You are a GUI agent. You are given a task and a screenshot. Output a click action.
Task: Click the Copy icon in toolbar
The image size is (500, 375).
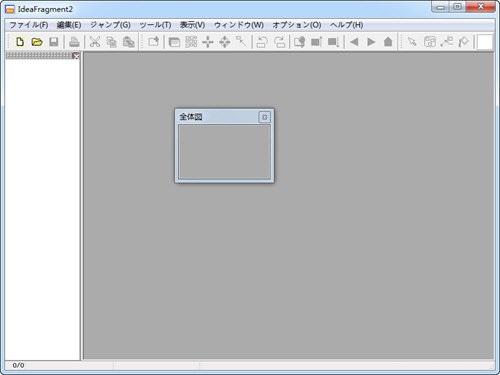click(112, 42)
